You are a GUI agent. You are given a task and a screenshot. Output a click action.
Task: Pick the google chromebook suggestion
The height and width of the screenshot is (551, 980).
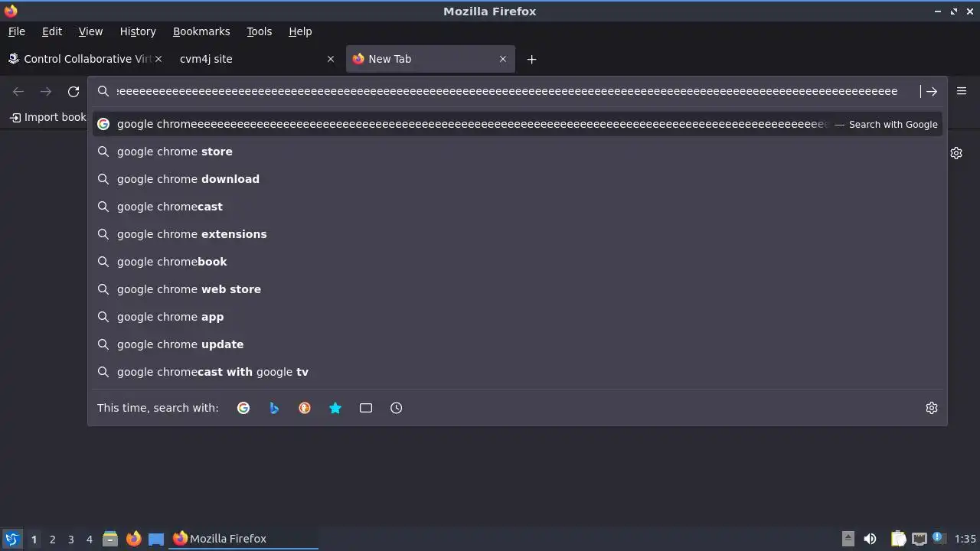click(x=518, y=262)
